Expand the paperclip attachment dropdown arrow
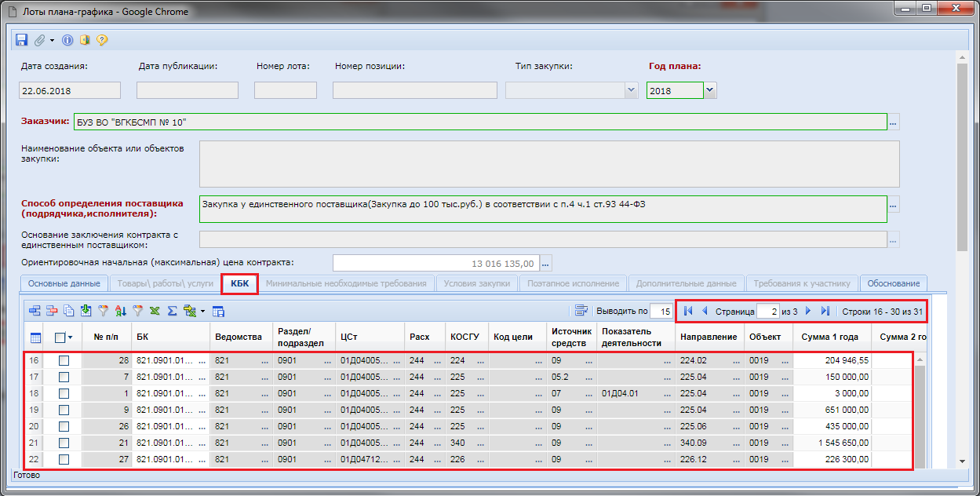Screen dimensions: 980x496 click(x=52, y=40)
